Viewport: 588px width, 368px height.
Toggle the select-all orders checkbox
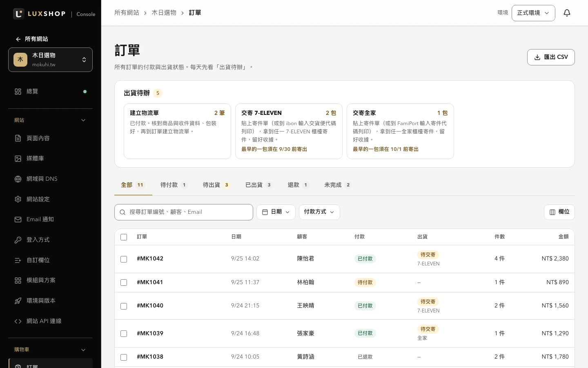pos(124,237)
